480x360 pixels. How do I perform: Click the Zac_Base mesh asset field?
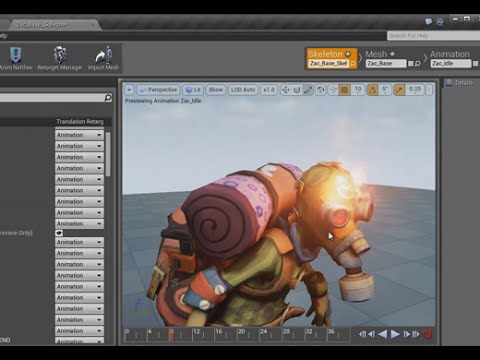(386, 63)
